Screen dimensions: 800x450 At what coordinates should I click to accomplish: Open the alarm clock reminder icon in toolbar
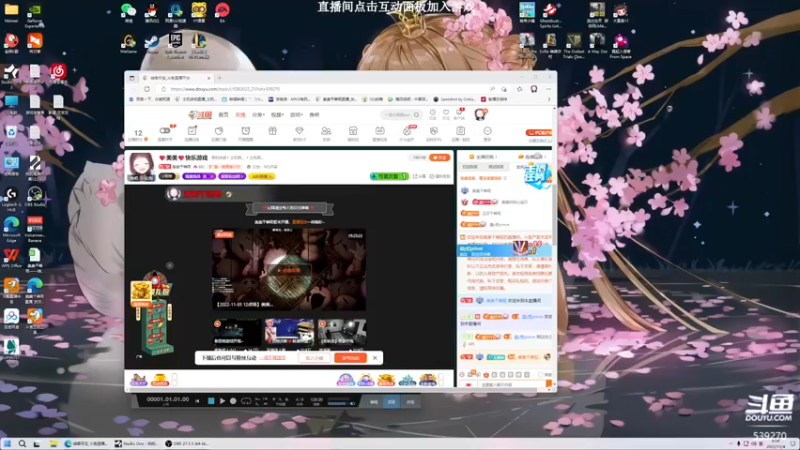(x=245, y=133)
